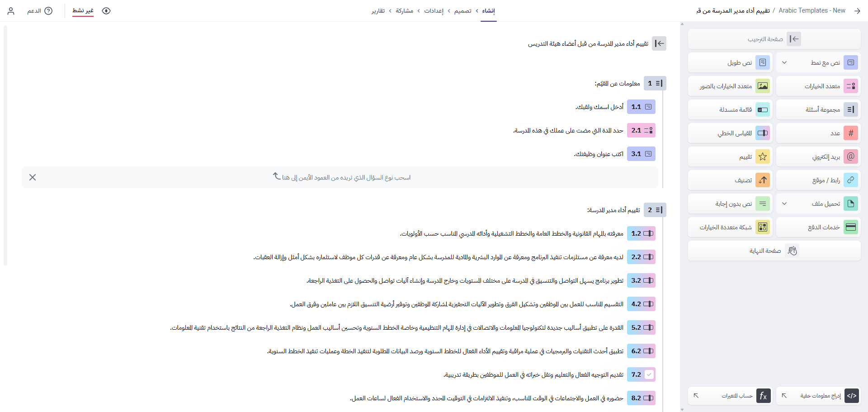The height and width of the screenshot is (412, 868).
Task: Select the نص بدون إجابة element
Action: tap(730, 204)
